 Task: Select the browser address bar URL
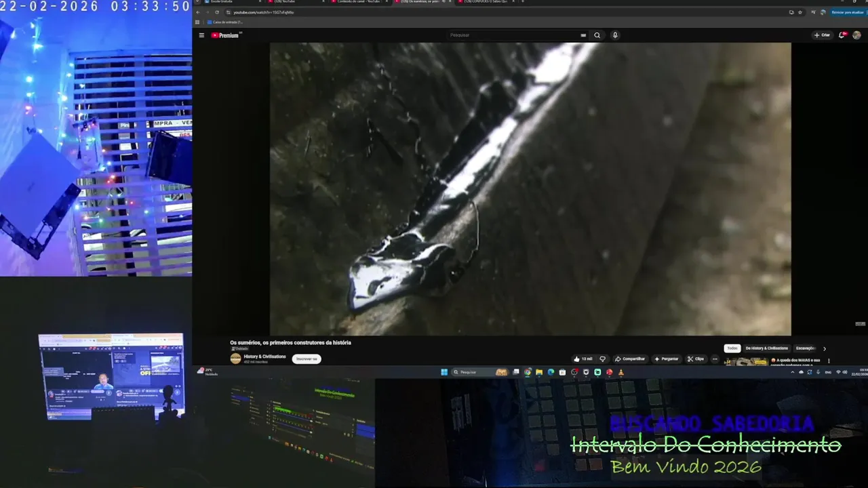tap(264, 12)
